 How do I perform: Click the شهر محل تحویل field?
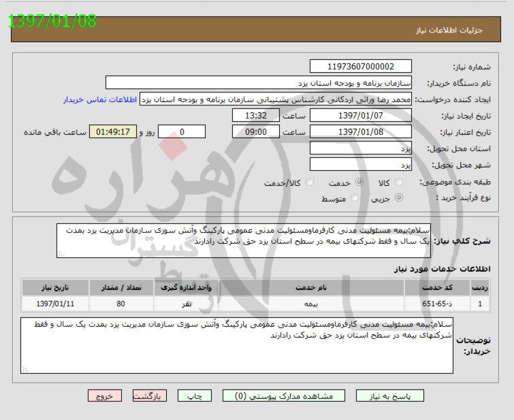(361, 165)
